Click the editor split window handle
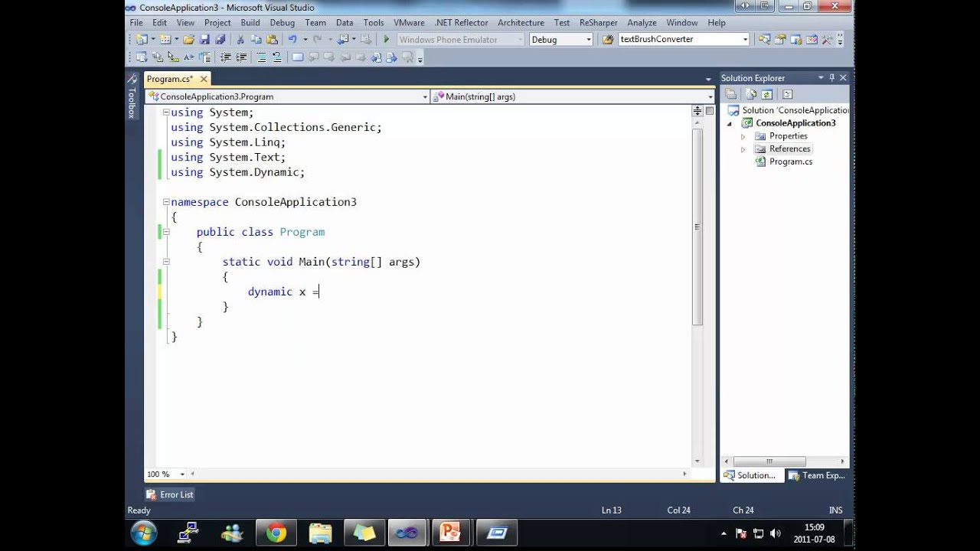The width and height of the screenshot is (980, 551). tap(697, 111)
